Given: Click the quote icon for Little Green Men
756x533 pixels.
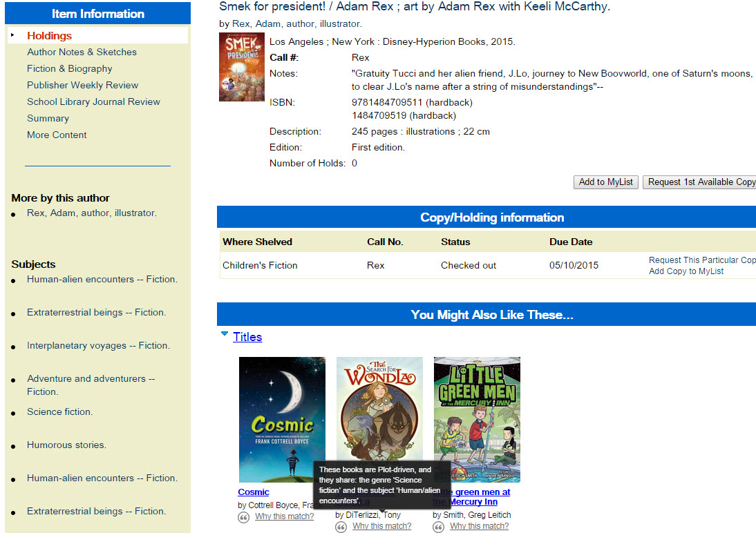Looking at the screenshot, I should (x=438, y=527).
